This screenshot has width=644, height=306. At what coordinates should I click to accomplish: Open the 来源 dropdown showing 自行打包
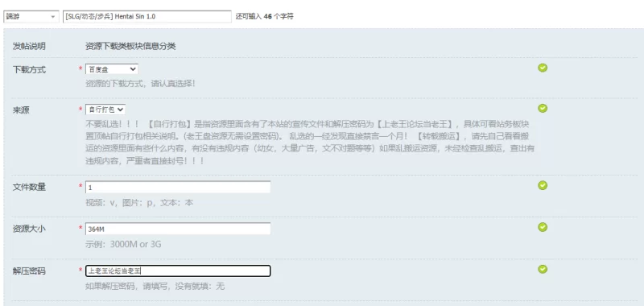(105, 110)
